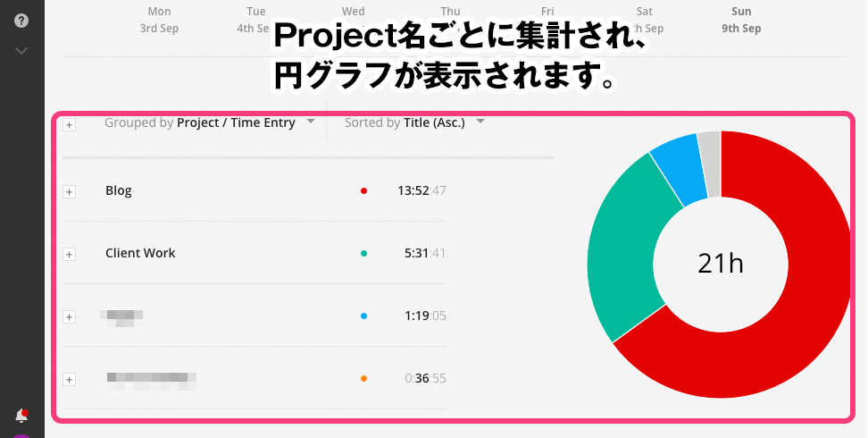Screen dimensions: 868x438
Task: Select the Mon 3rd Sep column
Action: 159,20
